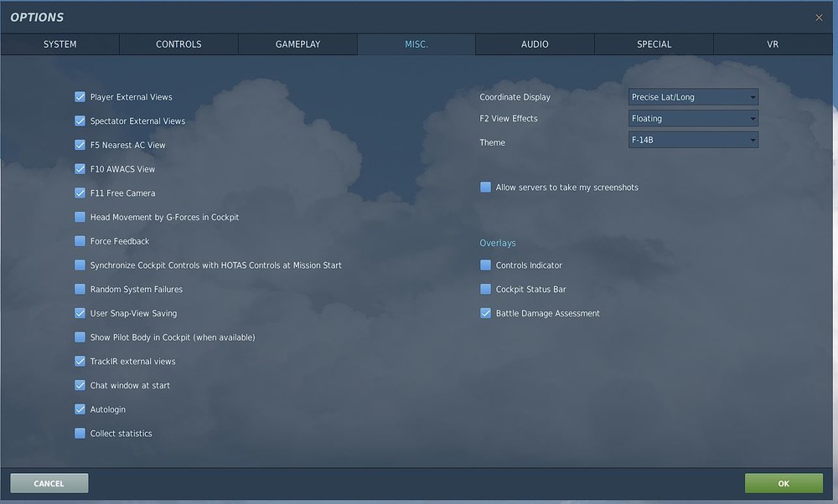Enable Head Movement by G-Forces in Cockpit
The width and height of the screenshot is (838, 504).
[x=80, y=217]
